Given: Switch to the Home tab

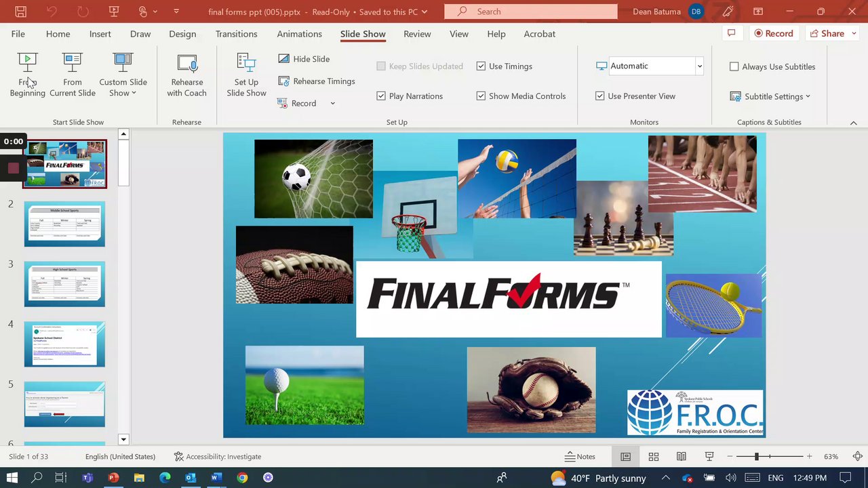Looking at the screenshot, I should [x=58, y=34].
